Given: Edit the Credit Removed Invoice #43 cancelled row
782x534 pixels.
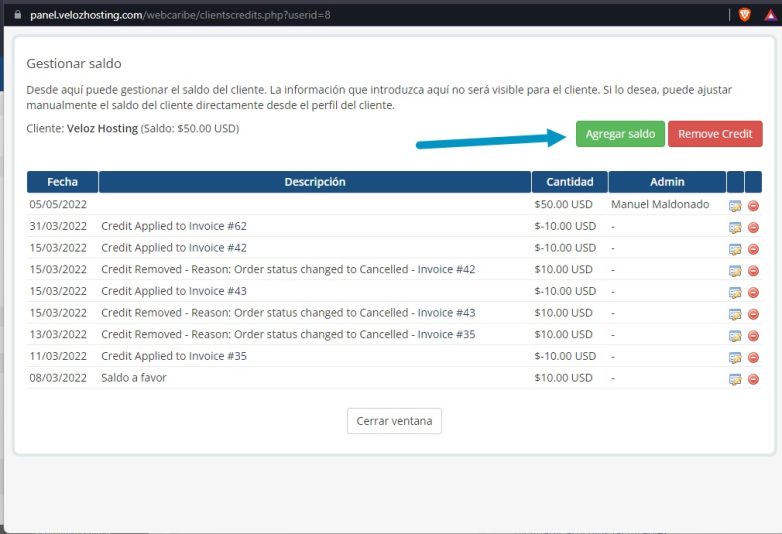Looking at the screenshot, I should [x=736, y=314].
